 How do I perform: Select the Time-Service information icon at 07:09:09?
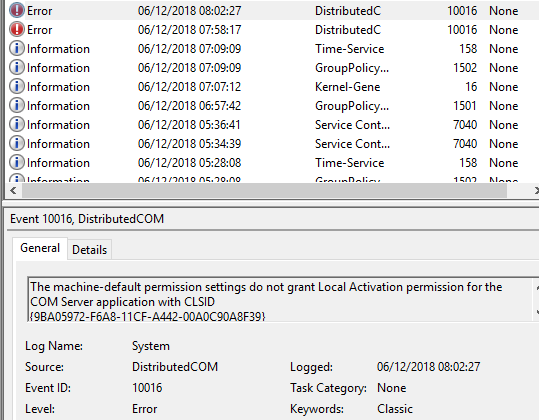17,48
